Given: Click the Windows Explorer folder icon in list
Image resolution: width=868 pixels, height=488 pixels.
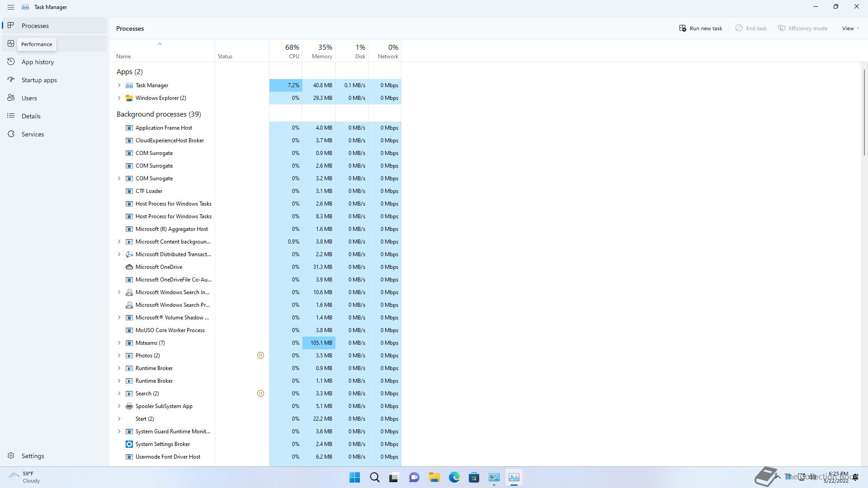Looking at the screenshot, I should coord(129,98).
